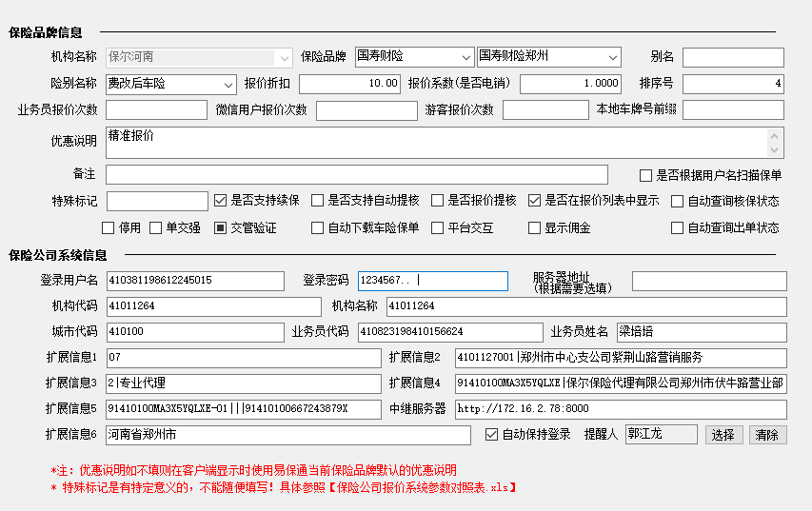The height and width of the screenshot is (511, 812).
Task: Click the 业务员代码 field
Action: (x=450, y=332)
